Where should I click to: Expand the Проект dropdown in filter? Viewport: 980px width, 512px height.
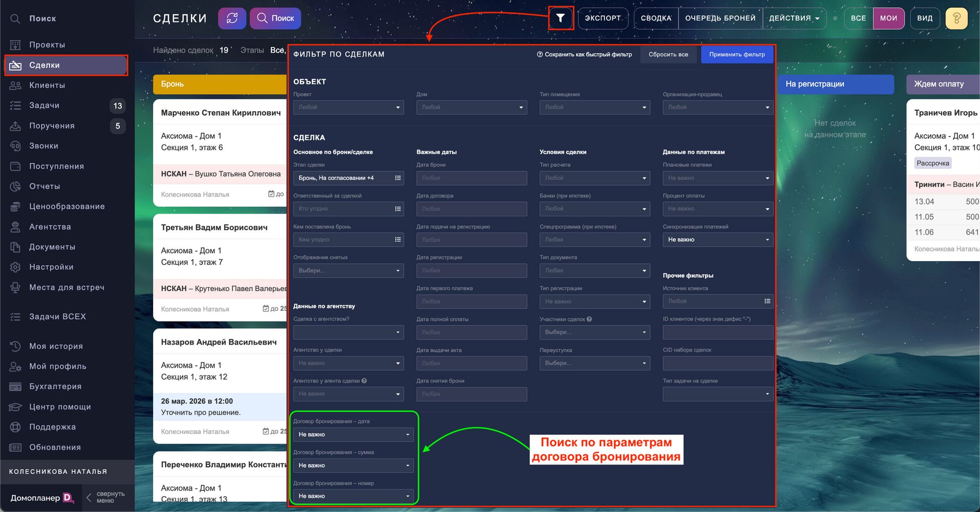[x=348, y=108]
